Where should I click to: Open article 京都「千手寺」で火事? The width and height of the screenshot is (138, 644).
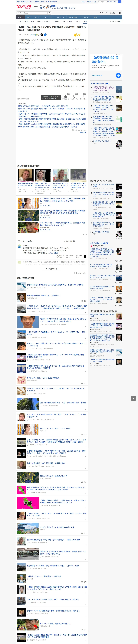pyautogui.click(x=56, y=441)
